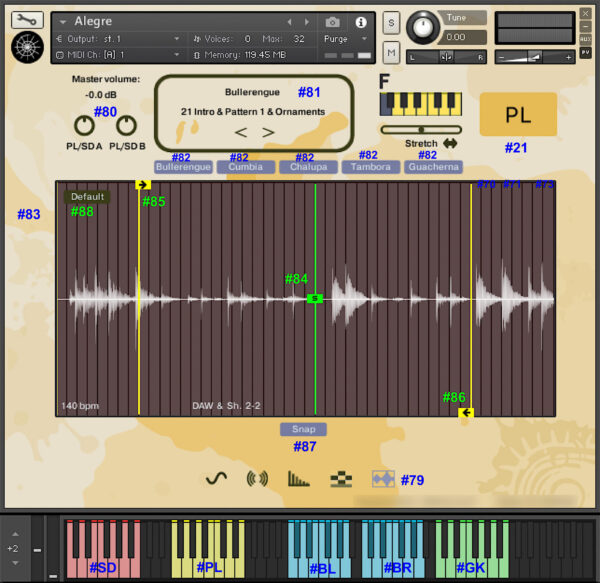The image size is (600, 583).
Task: Select the green S marker handle
Action: pyautogui.click(x=315, y=298)
